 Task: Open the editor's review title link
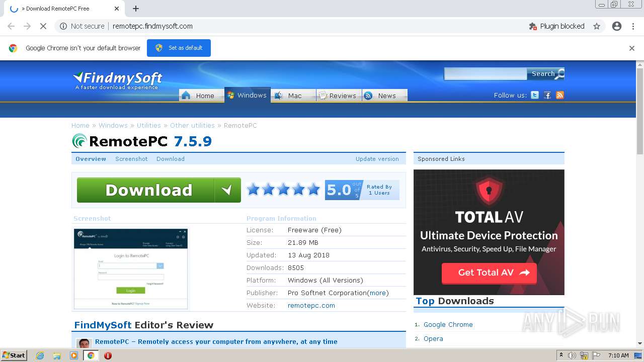(216, 342)
